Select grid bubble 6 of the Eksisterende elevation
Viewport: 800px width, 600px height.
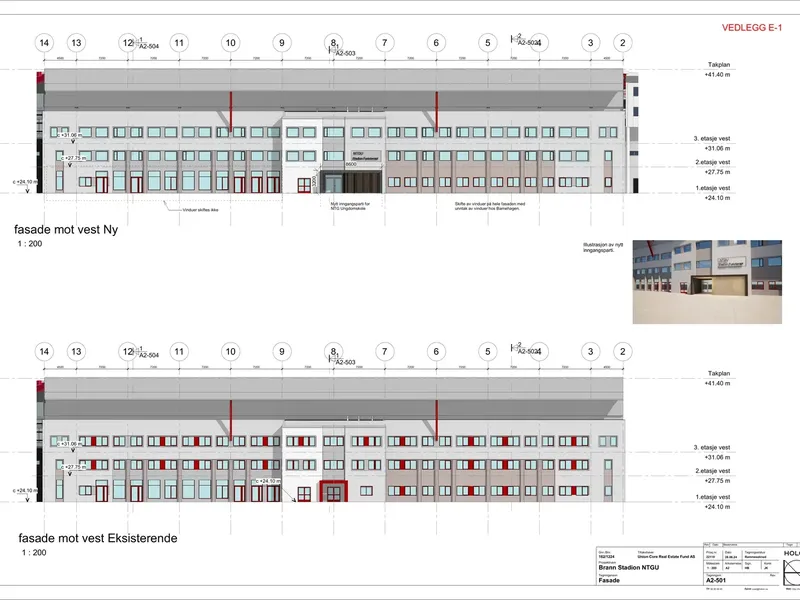pos(436,352)
